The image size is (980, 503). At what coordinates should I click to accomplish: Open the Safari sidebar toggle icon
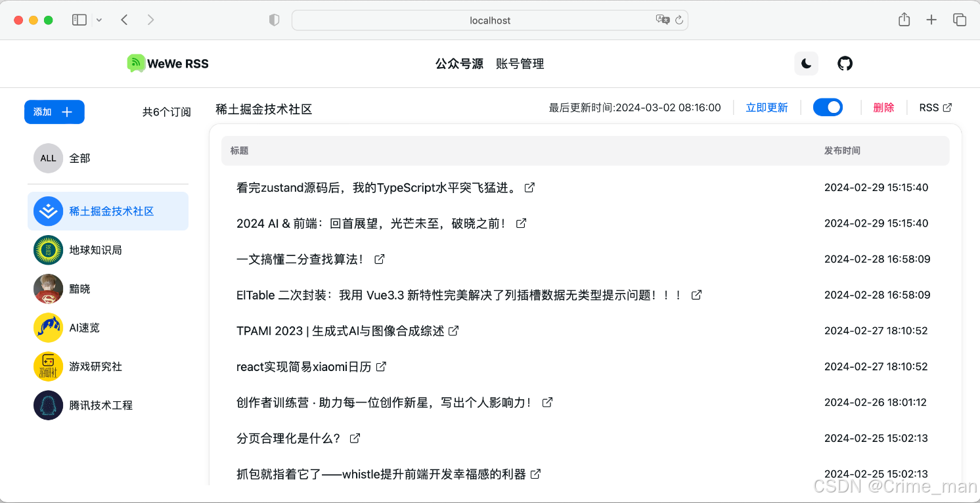[x=79, y=20]
